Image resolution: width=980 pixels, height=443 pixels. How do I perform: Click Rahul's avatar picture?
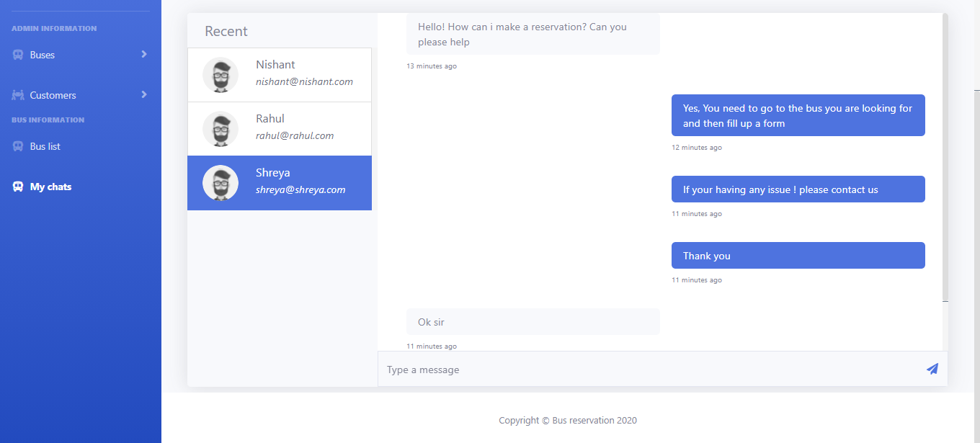220,129
